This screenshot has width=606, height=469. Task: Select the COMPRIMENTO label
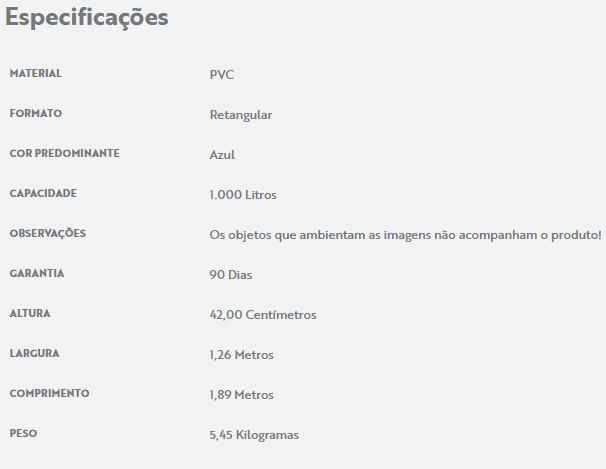49,393
